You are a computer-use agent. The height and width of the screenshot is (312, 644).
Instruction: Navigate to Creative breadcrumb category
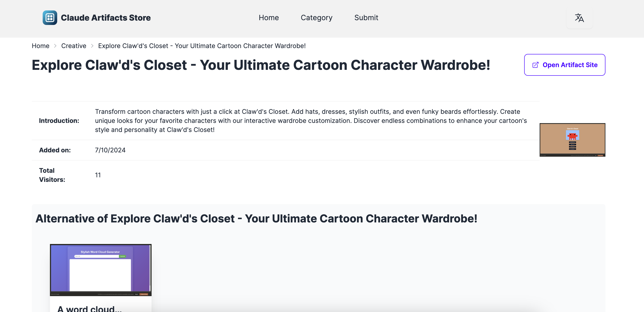pyautogui.click(x=74, y=46)
